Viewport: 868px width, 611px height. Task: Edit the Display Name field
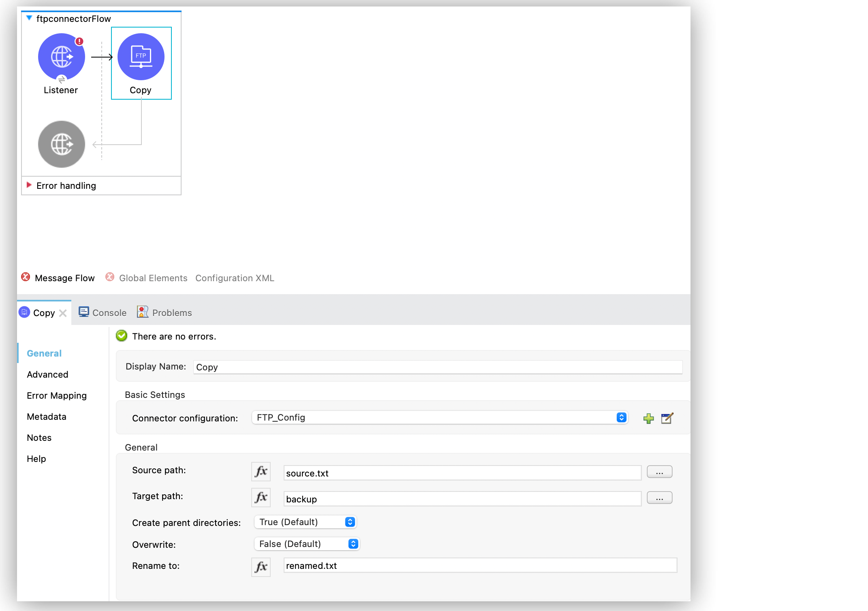[438, 367]
